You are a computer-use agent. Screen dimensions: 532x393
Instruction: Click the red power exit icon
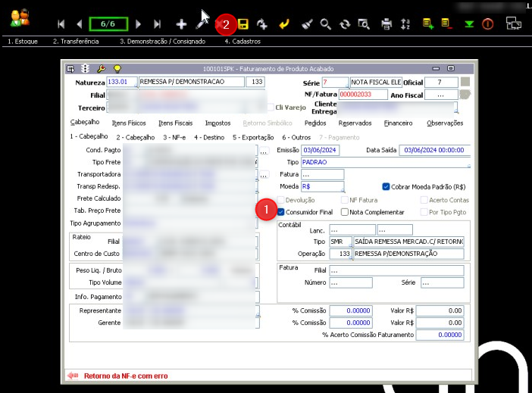pyautogui.click(x=488, y=24)
